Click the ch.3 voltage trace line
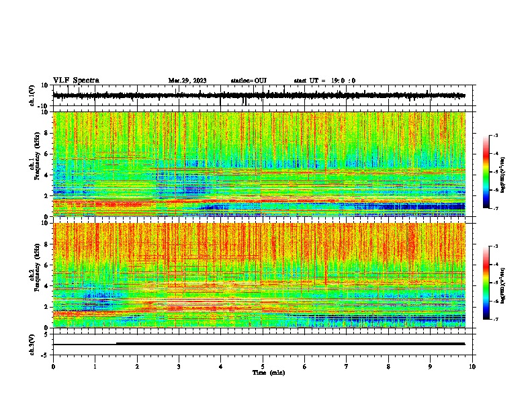532x411 pixels. [259, 344]
